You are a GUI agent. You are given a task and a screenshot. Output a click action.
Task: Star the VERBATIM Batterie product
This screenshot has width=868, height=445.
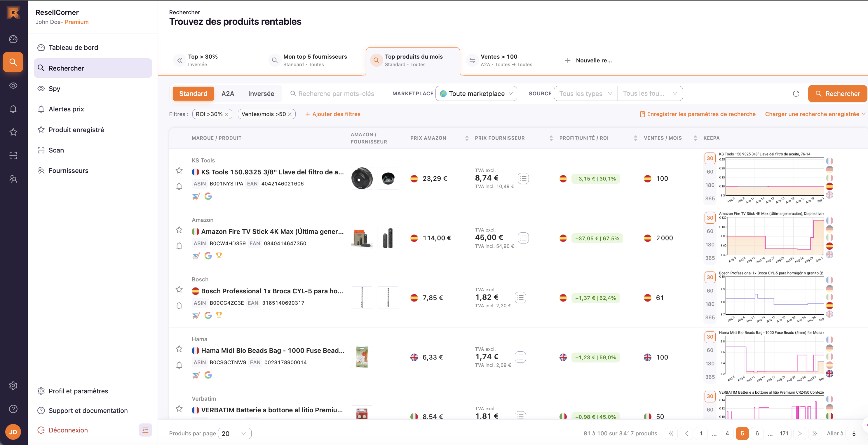click(x=179, y=409)
